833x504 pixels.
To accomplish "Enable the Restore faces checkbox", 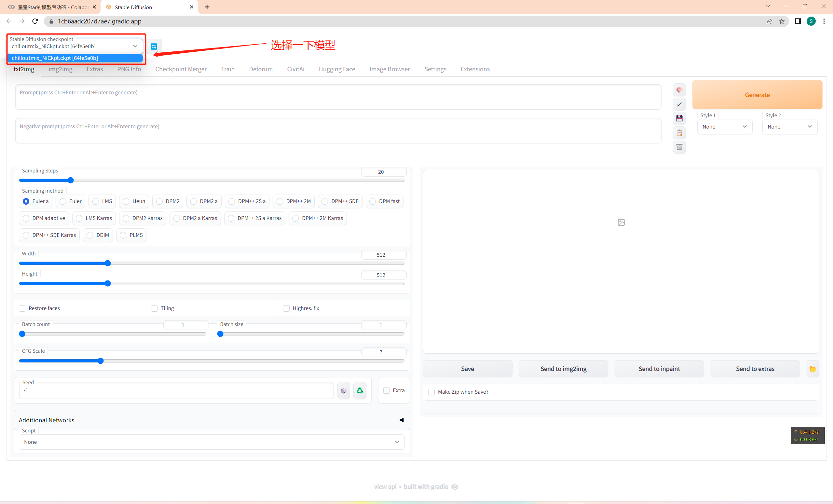I will [22, 308].
